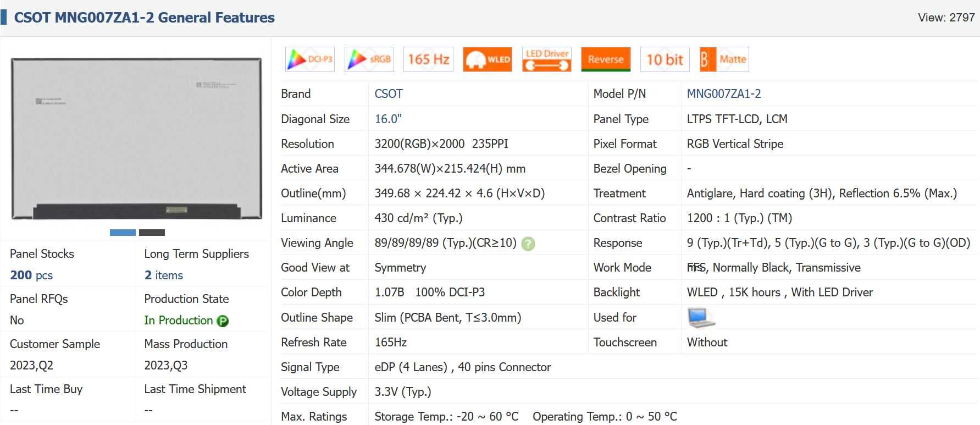
Task: Click the In Production state link
Action: click(x=179, y=321)
